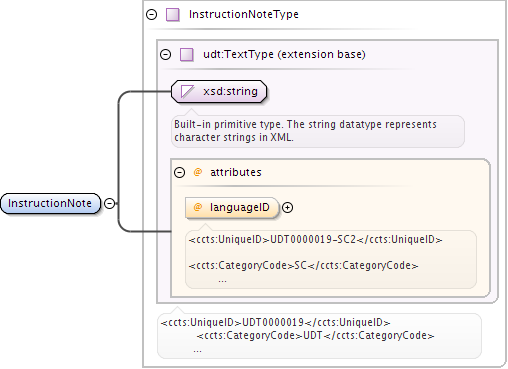Expand the languageID attribute details
The width and height of the screenshot is (508, 369).
pyautogui.click(x=287, y=208)
